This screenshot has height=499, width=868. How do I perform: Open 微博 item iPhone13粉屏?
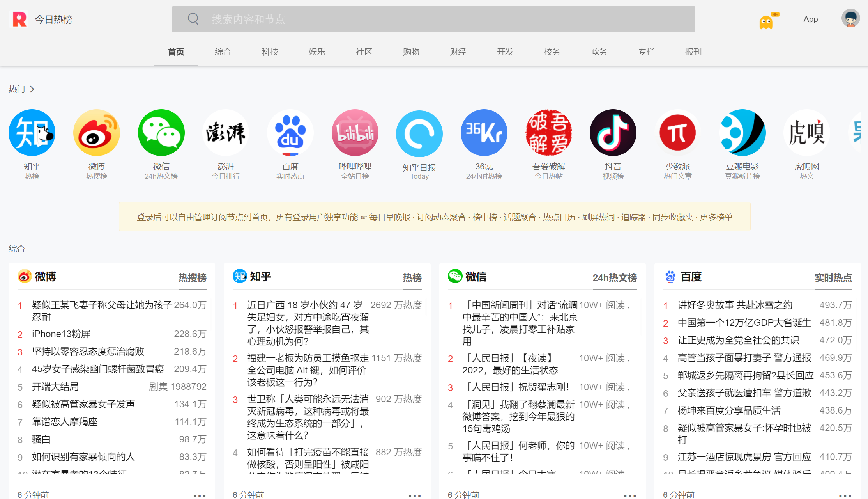tap(61, 334)
